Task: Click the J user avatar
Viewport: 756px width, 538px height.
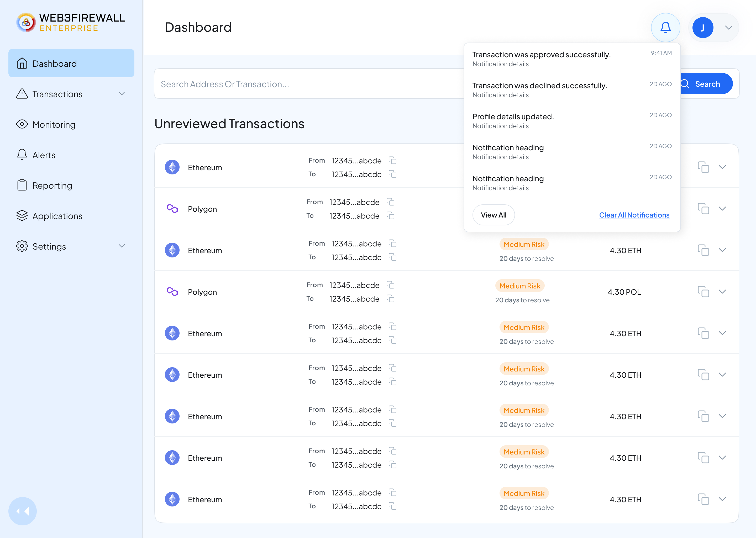Action: click(x=702, y=28)
